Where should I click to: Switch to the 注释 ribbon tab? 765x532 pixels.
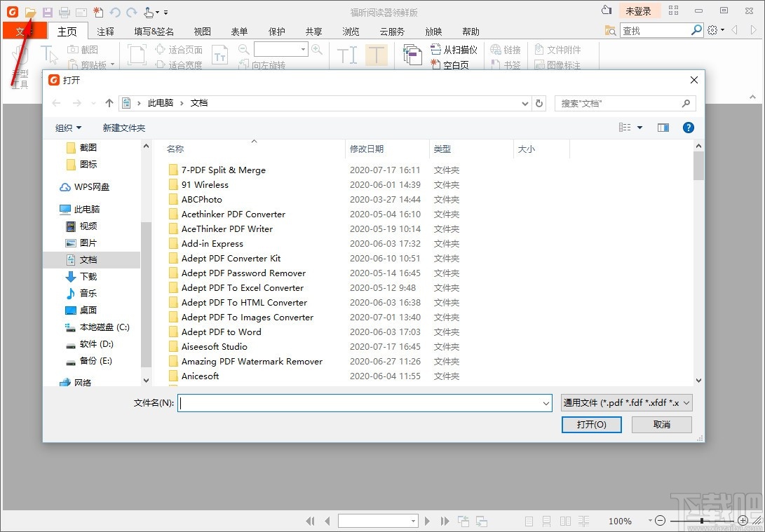106,32
